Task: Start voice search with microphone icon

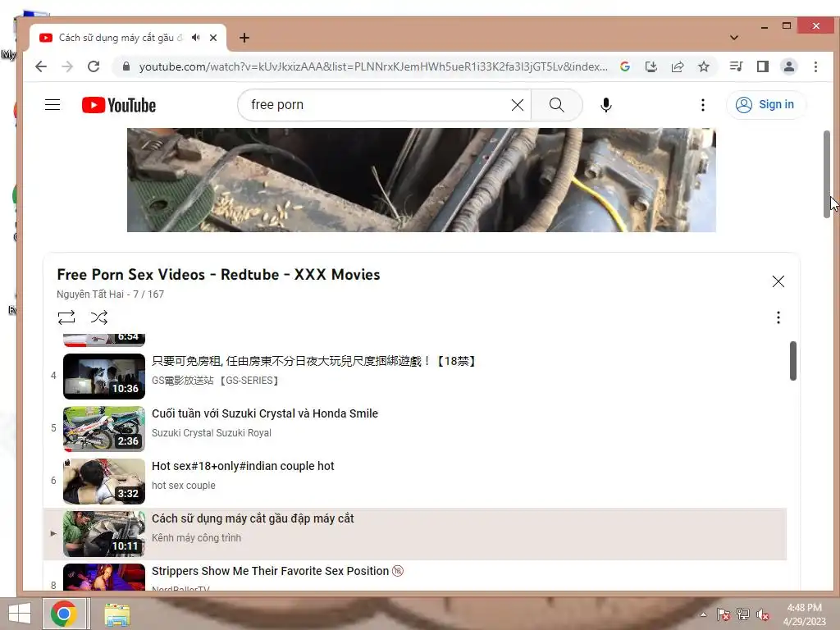Action: pos(606,105)
